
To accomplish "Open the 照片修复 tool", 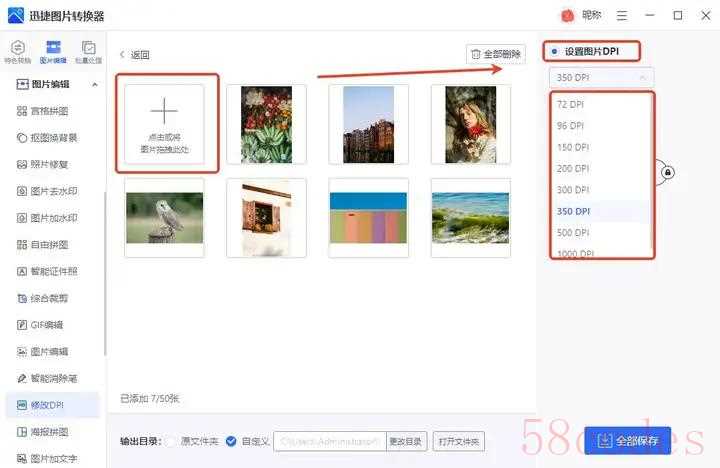I will pyautogui.click(x=43, y=164).
